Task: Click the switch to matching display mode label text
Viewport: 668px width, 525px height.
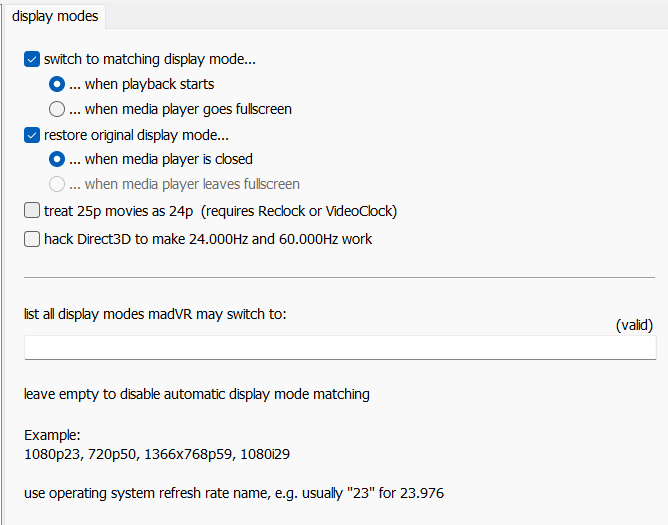Action: point(150,59)
